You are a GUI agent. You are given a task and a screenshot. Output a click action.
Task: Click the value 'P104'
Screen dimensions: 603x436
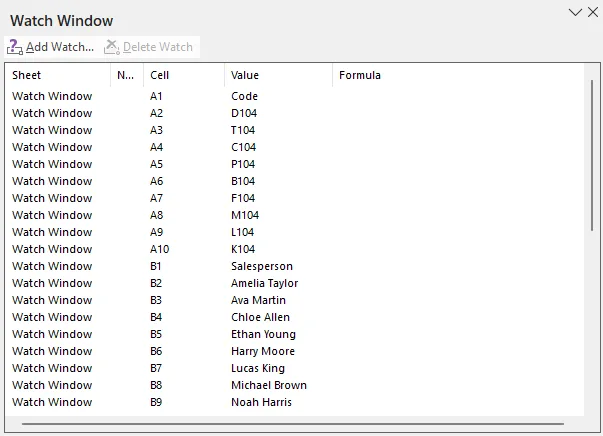[x=243, y=164]
